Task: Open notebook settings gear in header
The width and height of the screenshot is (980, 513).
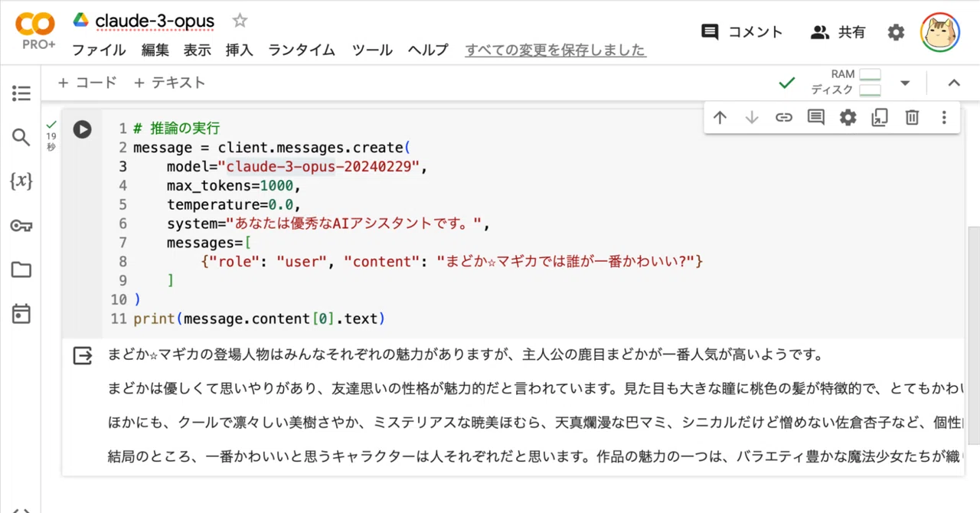Action: tap(896, 32)
